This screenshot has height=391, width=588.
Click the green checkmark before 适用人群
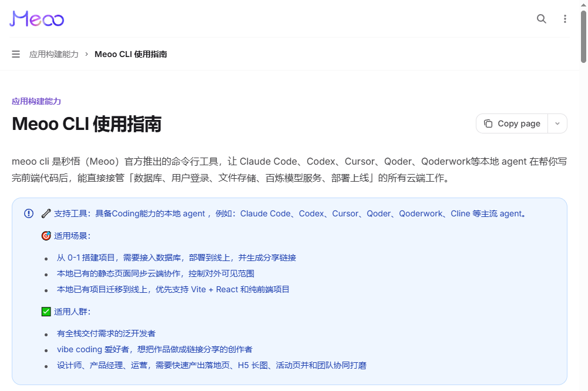tap(46, 312)
